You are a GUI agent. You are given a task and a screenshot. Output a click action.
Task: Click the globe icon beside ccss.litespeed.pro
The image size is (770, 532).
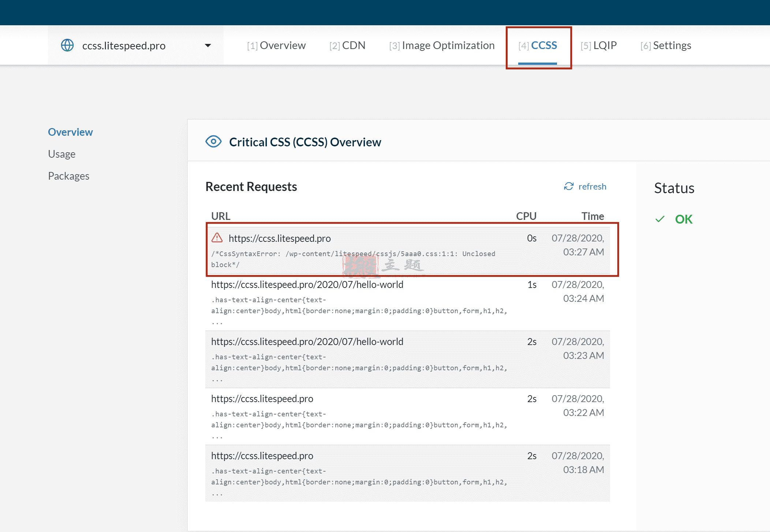point(67,45)
